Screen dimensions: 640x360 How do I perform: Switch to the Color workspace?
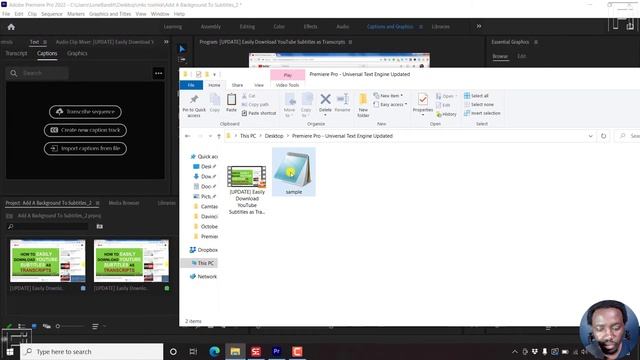279,27
